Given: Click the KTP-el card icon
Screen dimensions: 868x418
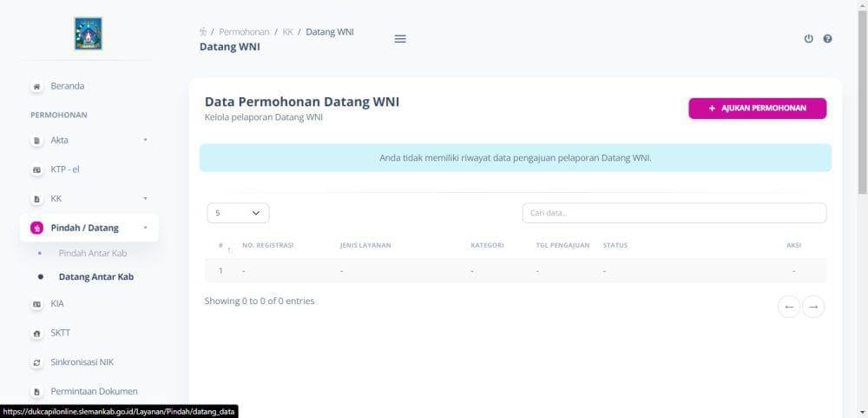Looking at the screenshot, I should pos(36,169).
